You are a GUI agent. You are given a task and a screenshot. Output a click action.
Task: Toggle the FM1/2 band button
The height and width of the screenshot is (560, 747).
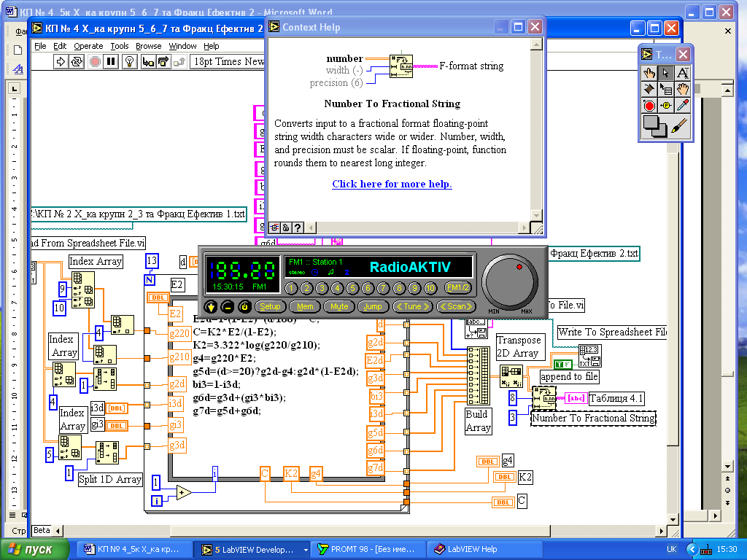[x=458, y=287]
